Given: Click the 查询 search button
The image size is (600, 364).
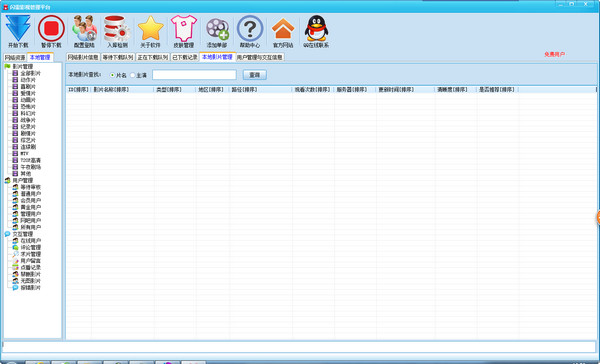Looking at the screenshot, I should pos(255,75).
